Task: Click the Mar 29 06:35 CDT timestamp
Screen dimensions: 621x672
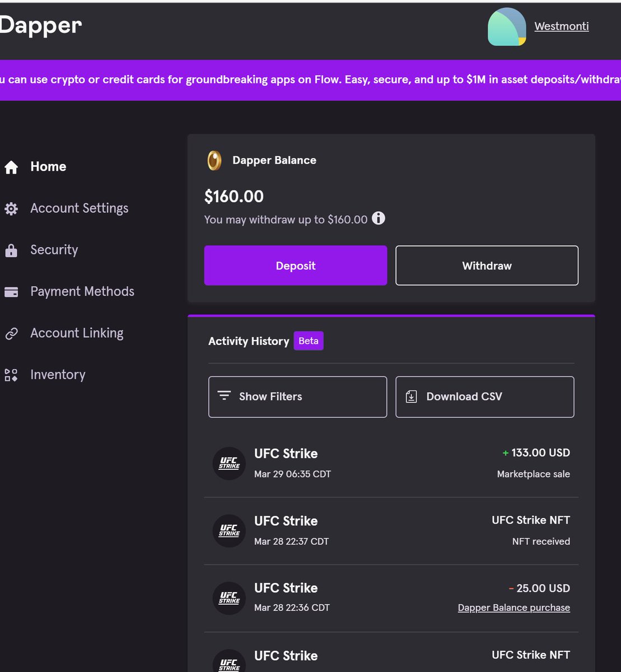Action: pos(292,474)
